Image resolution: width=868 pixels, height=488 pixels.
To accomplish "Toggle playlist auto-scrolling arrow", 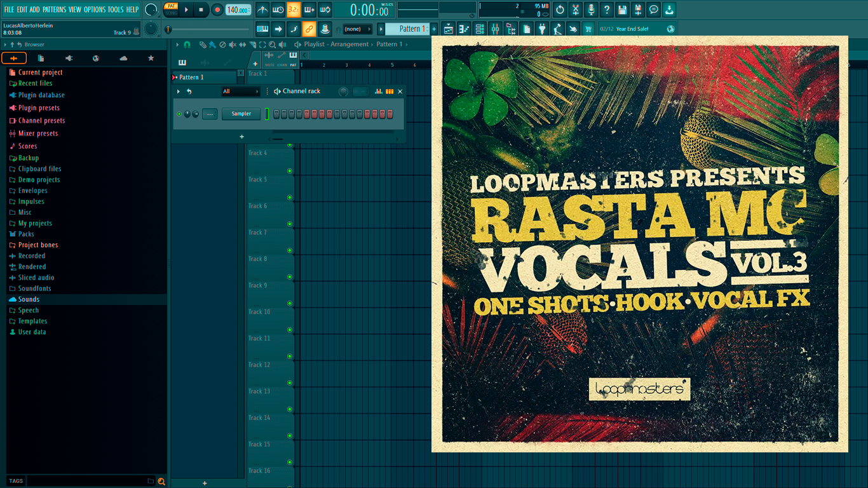I will (278, 29).
